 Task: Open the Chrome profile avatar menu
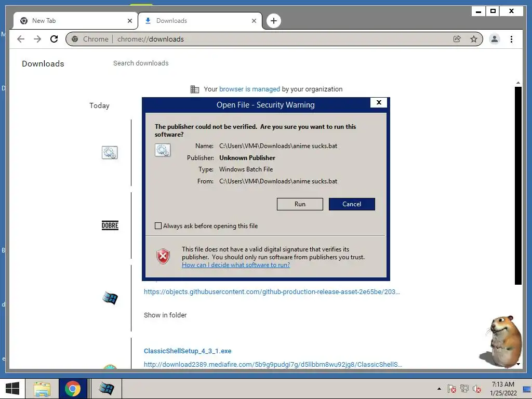click(495, 39)
